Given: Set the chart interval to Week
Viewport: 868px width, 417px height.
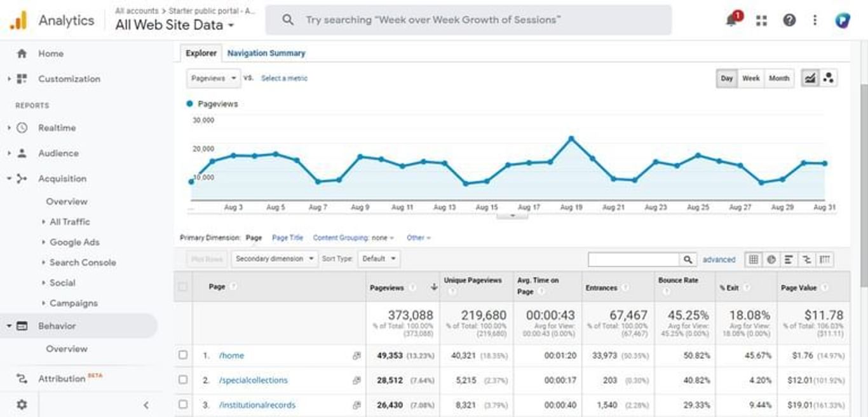Looking at the screenshot, I should [x=750, y=78].
